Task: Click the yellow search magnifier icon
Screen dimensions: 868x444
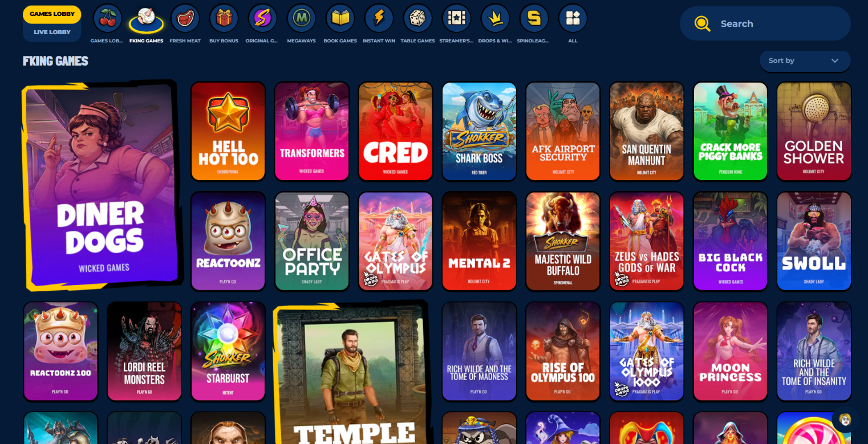Action: (702, 23)
